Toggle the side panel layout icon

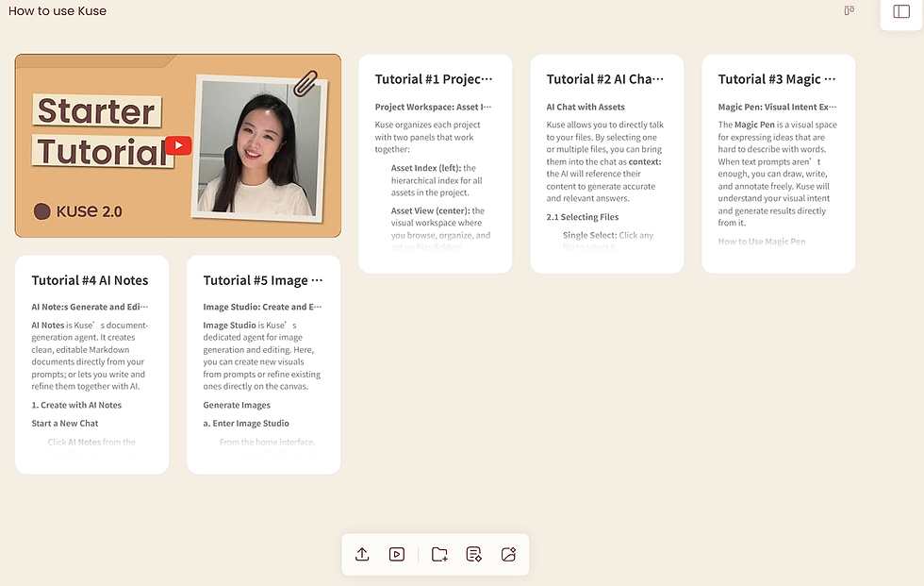pos(901,11)
